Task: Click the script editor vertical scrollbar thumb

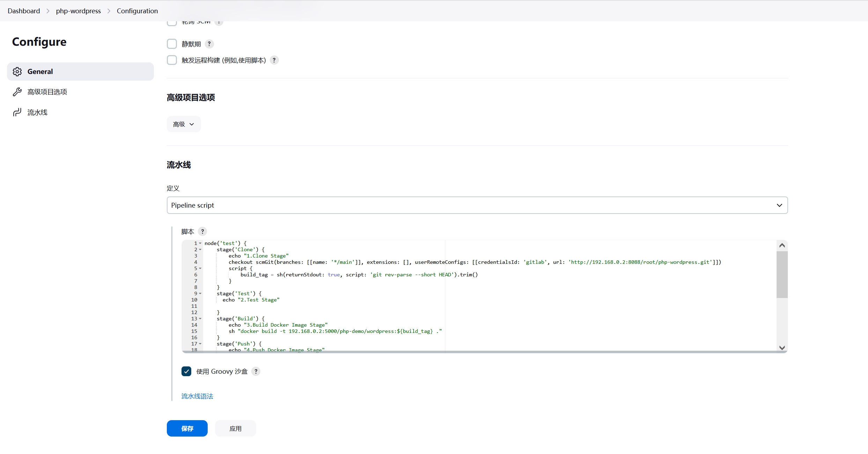Action: (x=782, y=275)
